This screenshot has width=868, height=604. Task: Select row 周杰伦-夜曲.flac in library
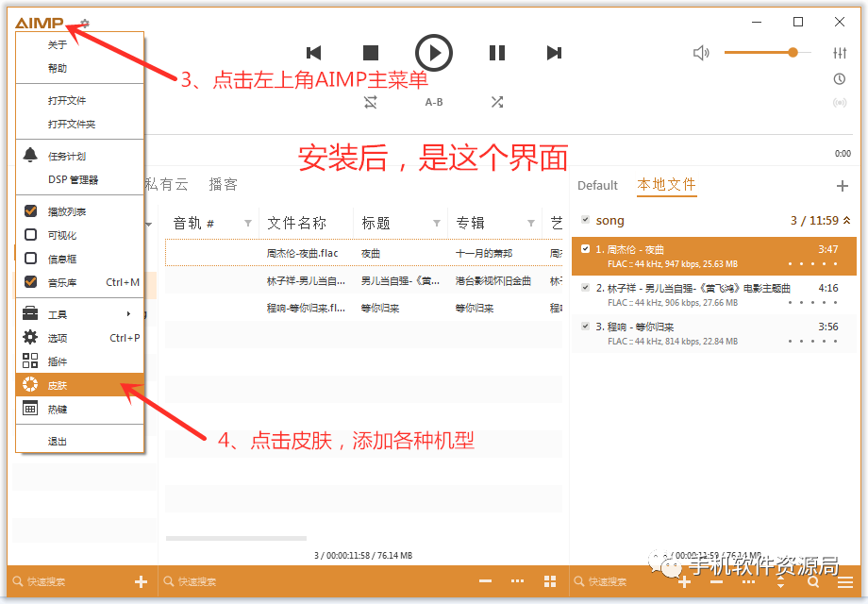[x=363, y=253]
